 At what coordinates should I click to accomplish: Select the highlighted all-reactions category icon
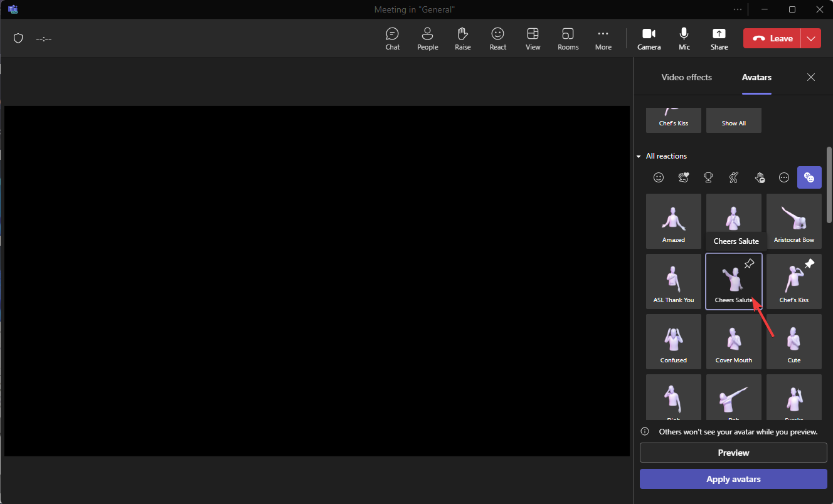tap(809, 177)
